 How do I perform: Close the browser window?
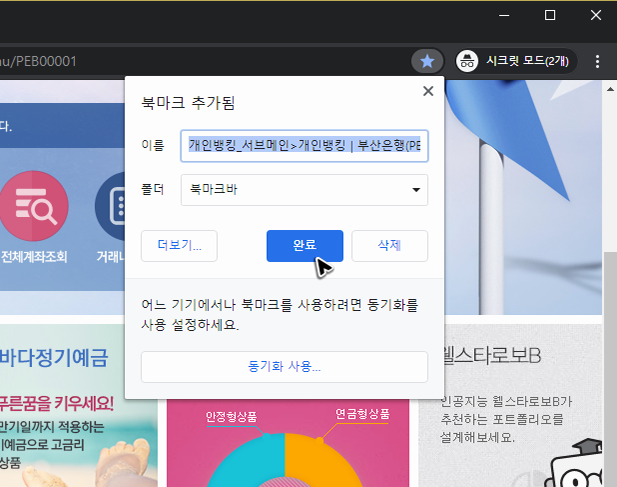(x=596, y=16)
